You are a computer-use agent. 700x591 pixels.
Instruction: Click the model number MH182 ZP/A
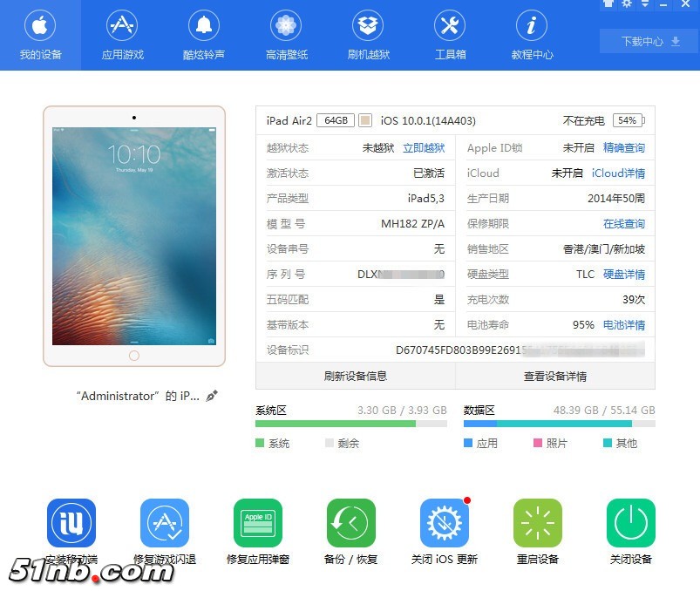click(x=412, y=224)
